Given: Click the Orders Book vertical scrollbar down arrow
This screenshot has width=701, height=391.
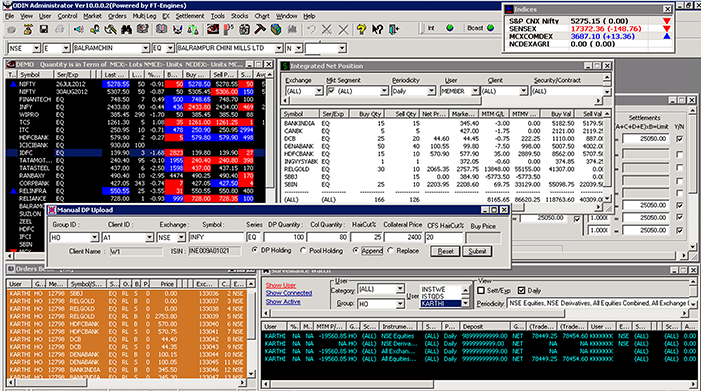Looking at the screenshot, I should coord(251,374).
